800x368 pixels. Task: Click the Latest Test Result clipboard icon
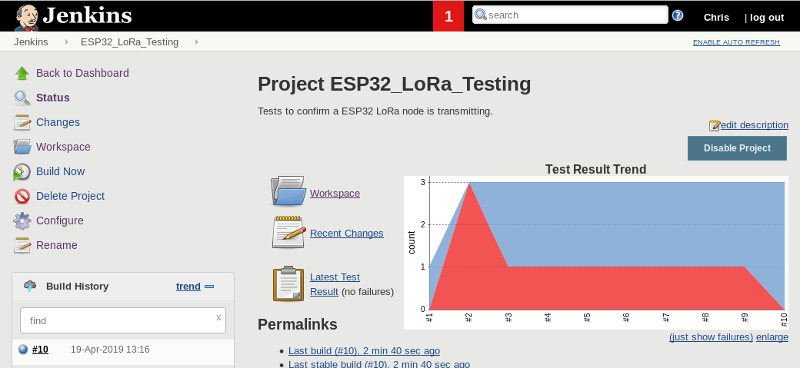coord(288,284)
